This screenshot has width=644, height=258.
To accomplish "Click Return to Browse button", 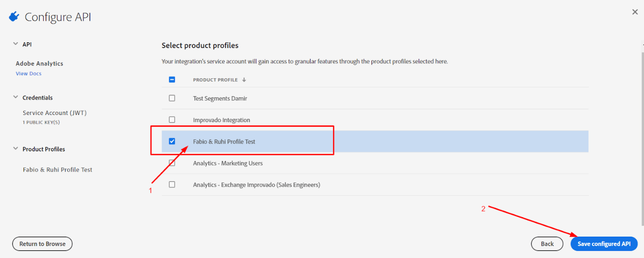I will click(42, 244).
